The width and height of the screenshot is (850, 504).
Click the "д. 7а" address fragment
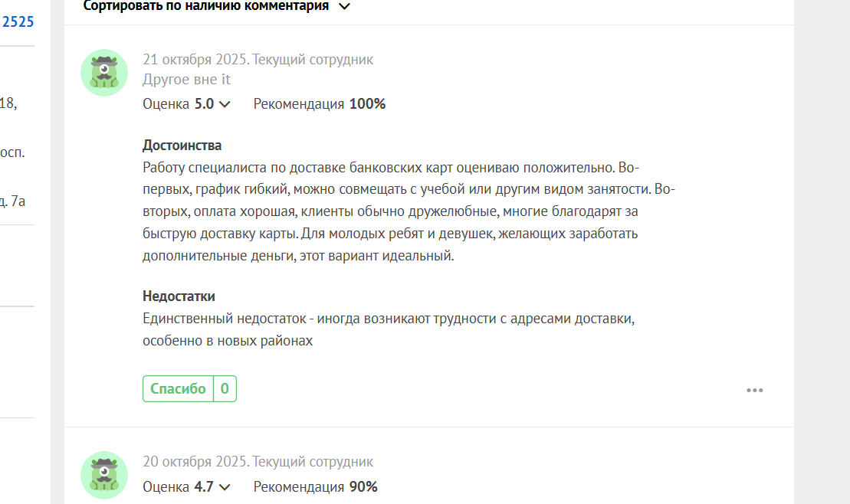14,202
